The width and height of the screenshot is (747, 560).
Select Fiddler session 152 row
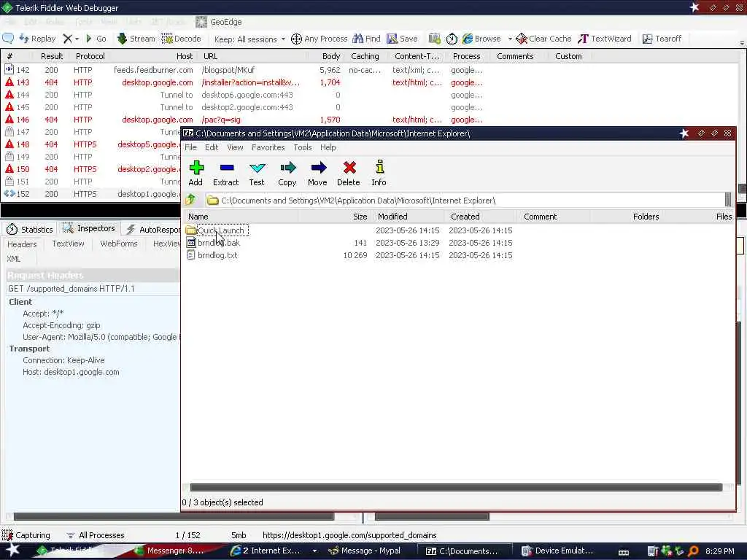click(x=91, y=194)
